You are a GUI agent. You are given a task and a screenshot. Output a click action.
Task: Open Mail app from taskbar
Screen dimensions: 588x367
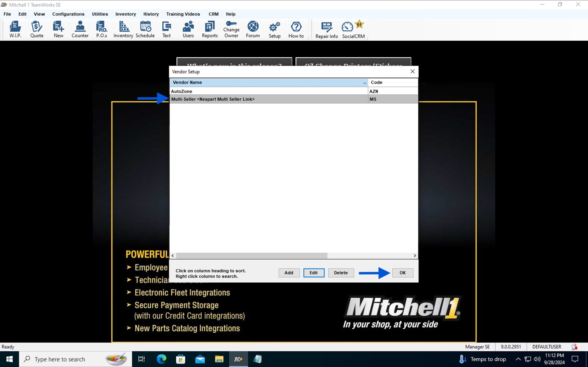200,359
